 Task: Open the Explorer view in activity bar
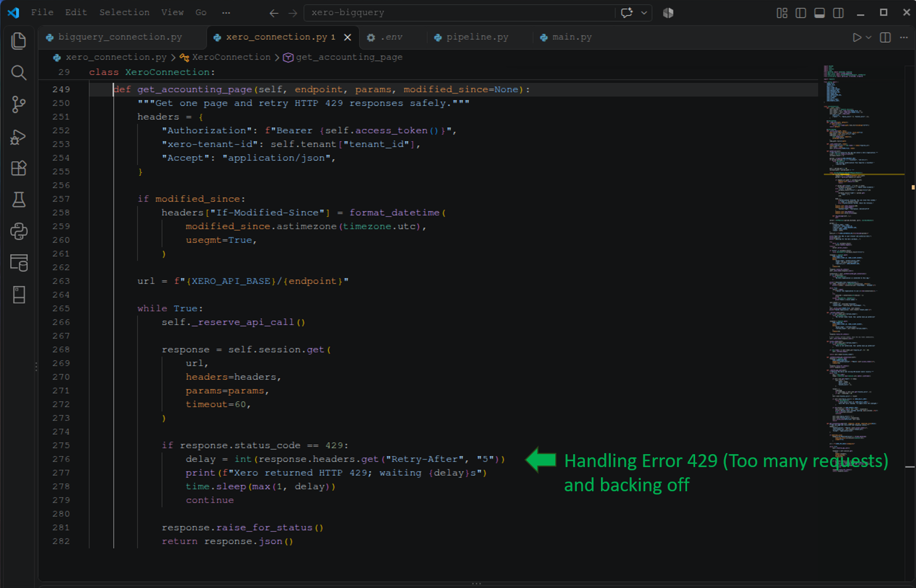pos(19,41)
